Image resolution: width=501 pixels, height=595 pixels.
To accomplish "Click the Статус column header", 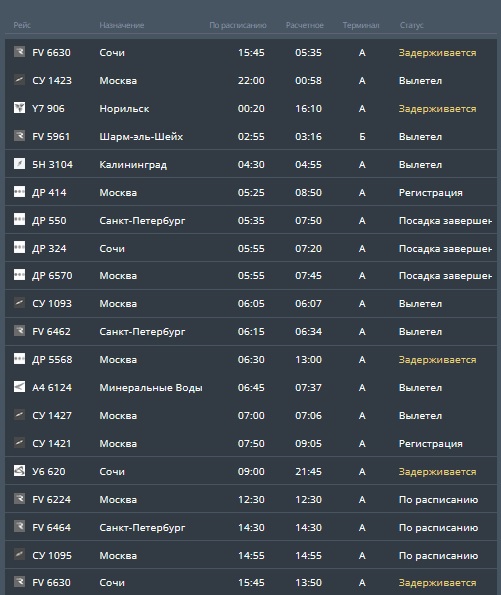I will tap(411, 25).
